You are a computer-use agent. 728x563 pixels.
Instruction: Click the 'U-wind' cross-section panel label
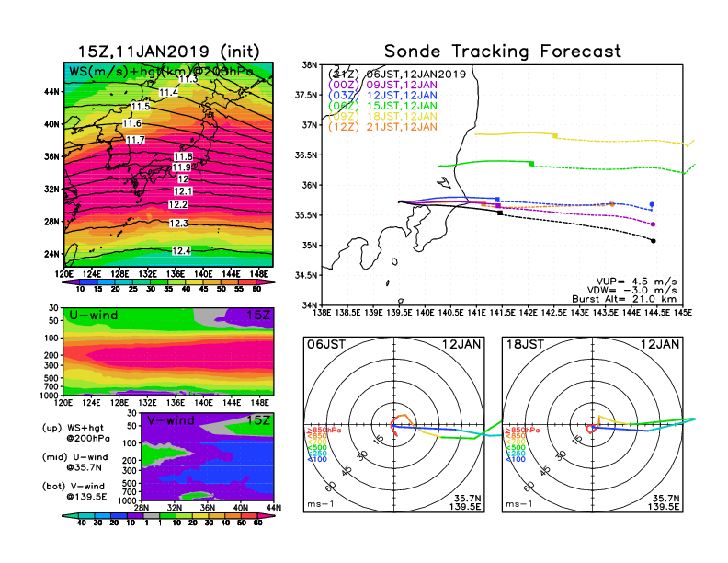tap(94, 316)
